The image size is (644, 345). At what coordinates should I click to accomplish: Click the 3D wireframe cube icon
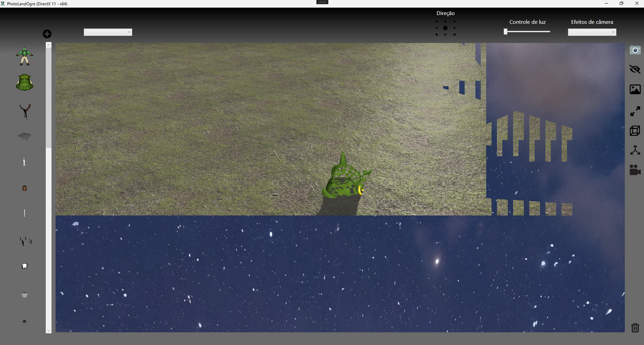635,130
